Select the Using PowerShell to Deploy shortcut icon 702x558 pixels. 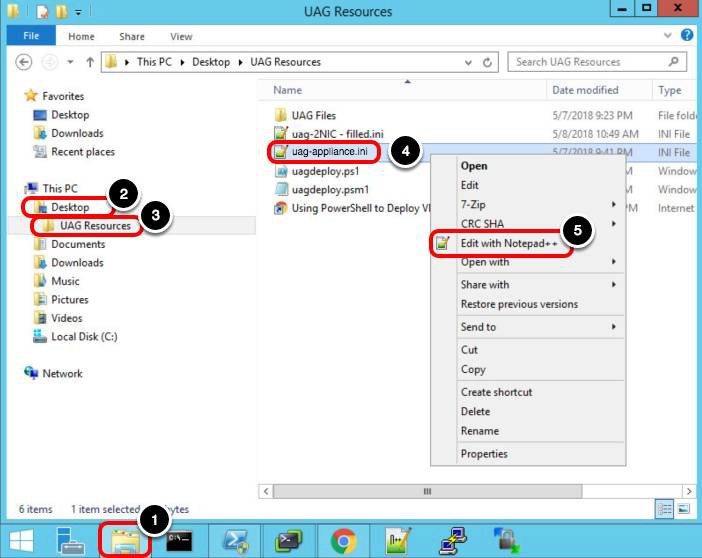[x=281, y=208]
